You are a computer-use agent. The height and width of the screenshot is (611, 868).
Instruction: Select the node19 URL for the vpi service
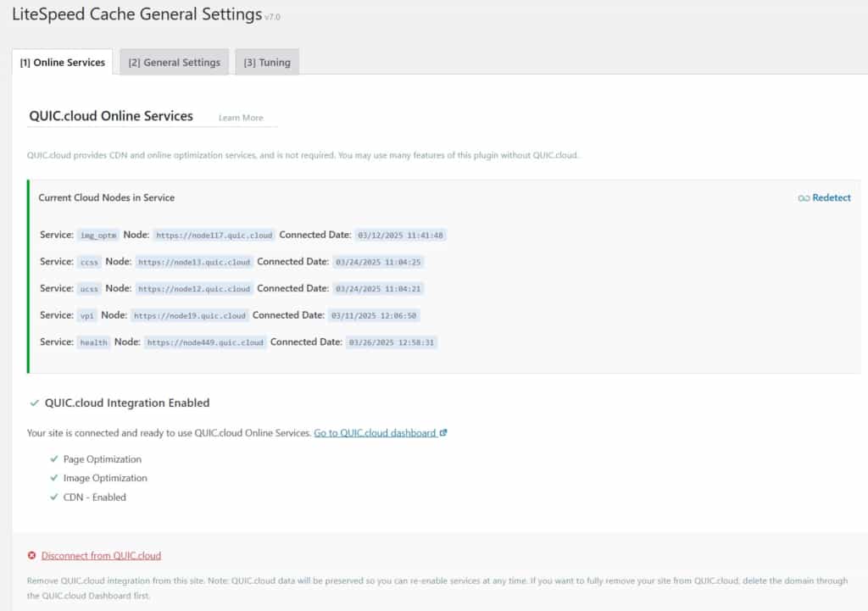coord(188,315)
